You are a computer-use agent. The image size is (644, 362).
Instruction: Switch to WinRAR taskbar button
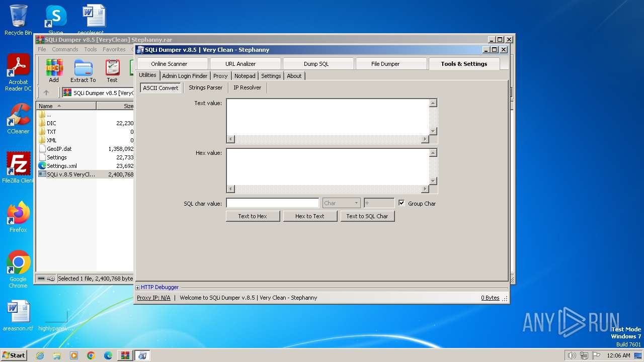[x=125, y=355]
